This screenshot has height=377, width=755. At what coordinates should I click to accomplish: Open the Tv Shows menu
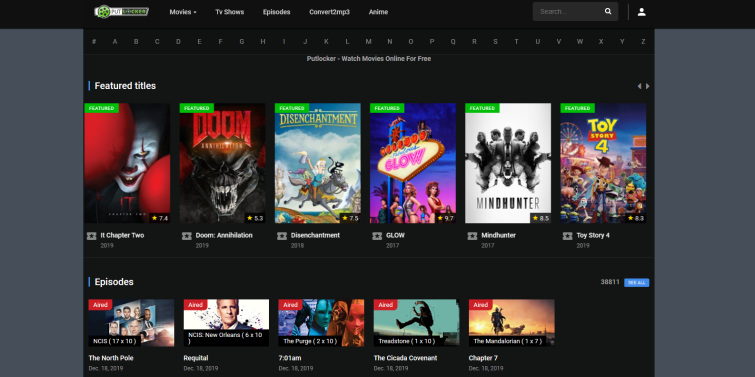(230, 12)
